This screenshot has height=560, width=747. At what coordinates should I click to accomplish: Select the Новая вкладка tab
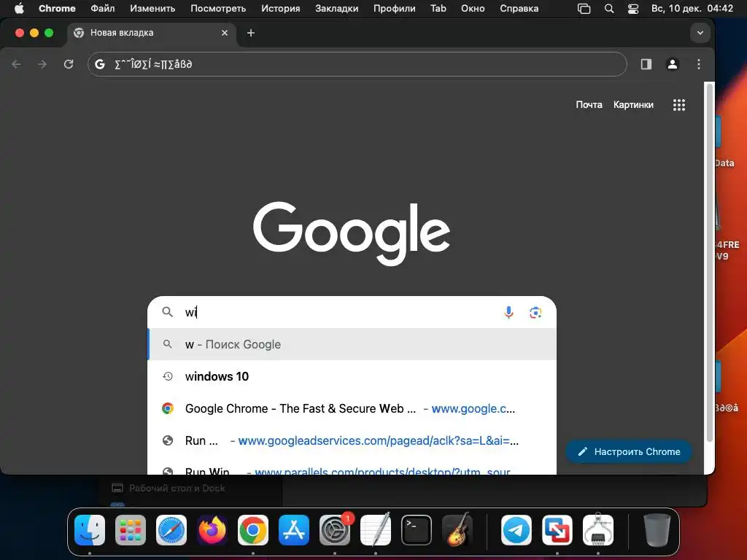(x=152, y=33)
